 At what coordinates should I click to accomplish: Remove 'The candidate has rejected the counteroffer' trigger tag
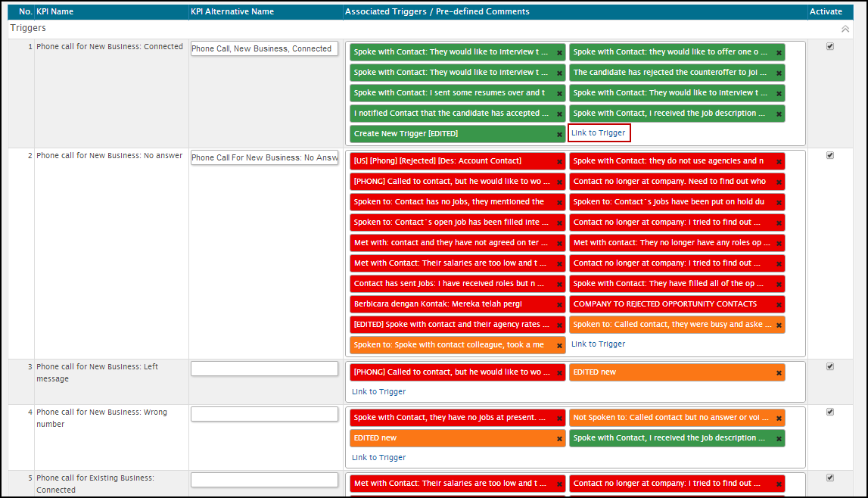click(x=779, y=73)
